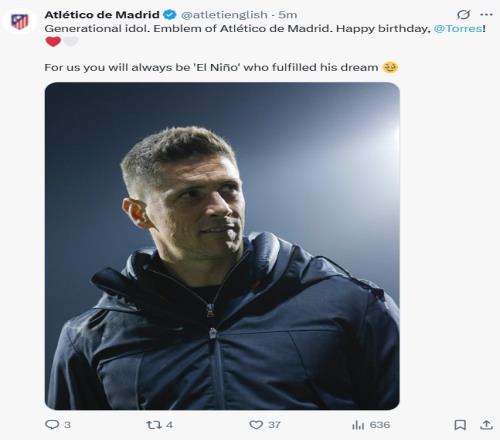Screen dimensions: 500x440
Task: Like the post with the heart icon
Action: pos(256,425)
